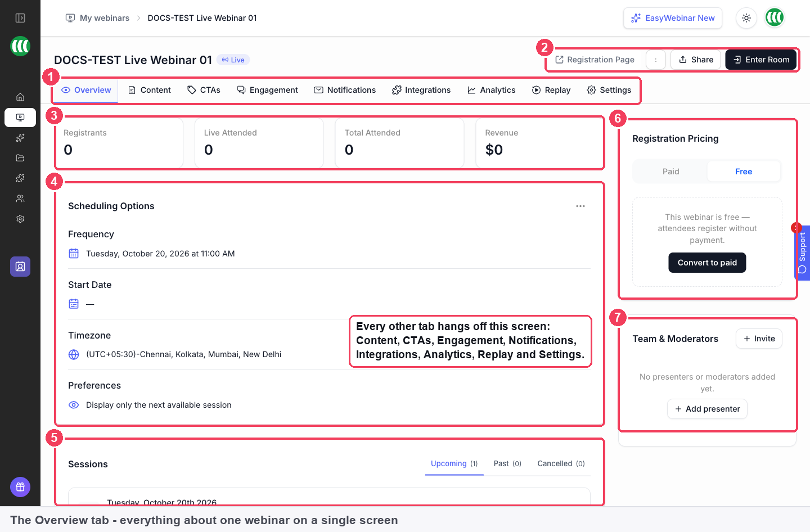
Task: Open Registration Page link
Action: (595, 60)
